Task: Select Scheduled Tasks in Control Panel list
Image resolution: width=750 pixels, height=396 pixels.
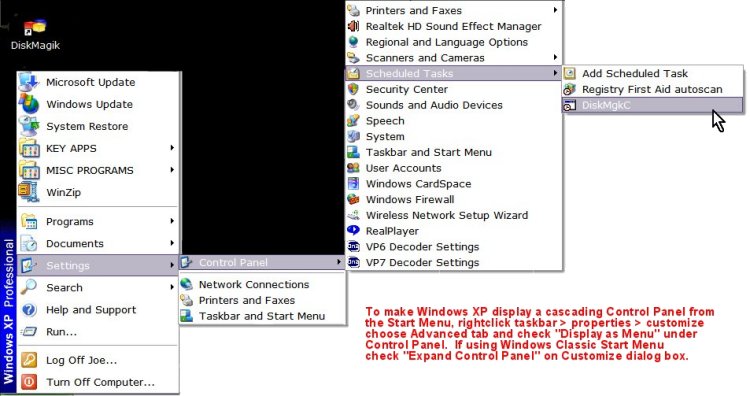Action: click(453, 73)
